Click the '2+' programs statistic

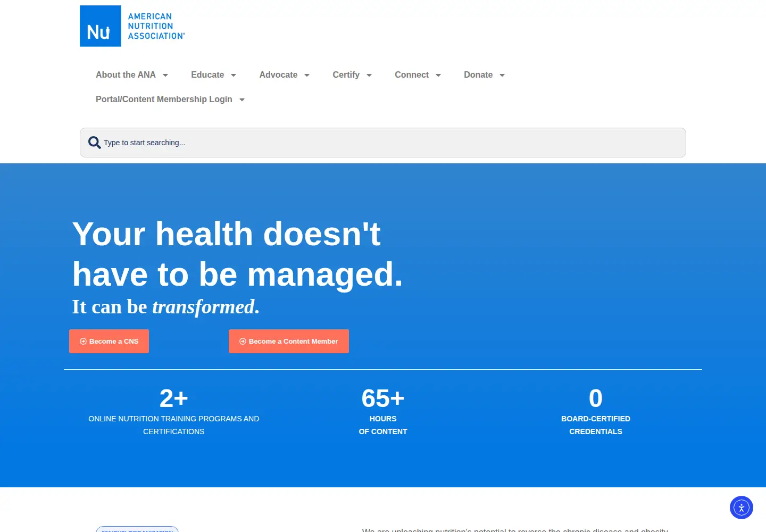174,398
